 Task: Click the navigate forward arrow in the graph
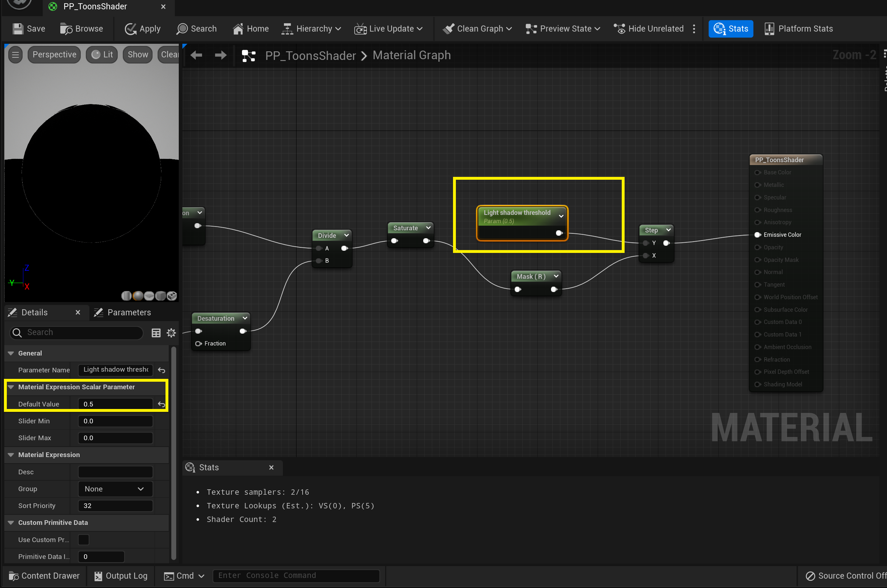[221, 56]
